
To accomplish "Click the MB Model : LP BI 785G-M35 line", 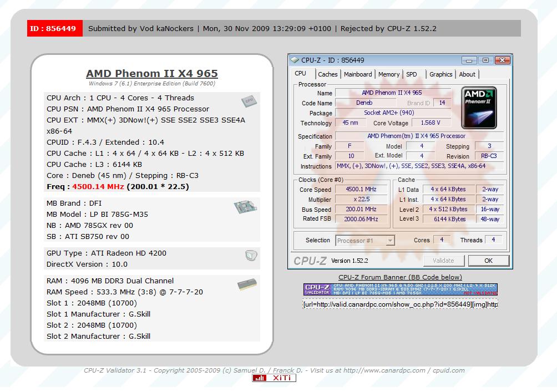I will (x=97, y=215).
